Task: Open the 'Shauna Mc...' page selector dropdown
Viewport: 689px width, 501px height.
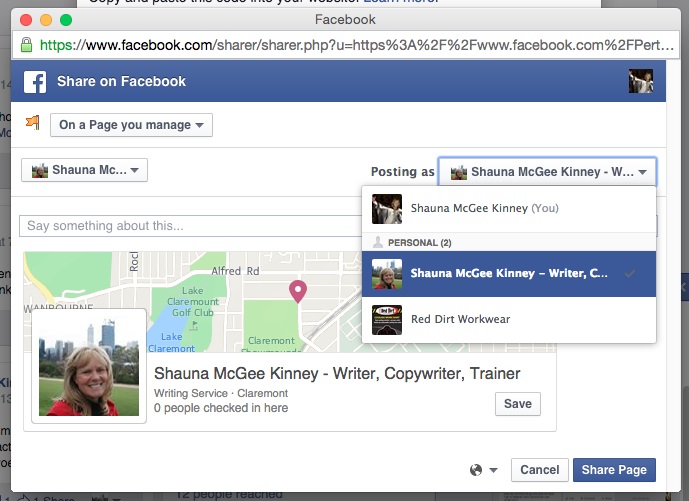Action: tap(84, 170)
